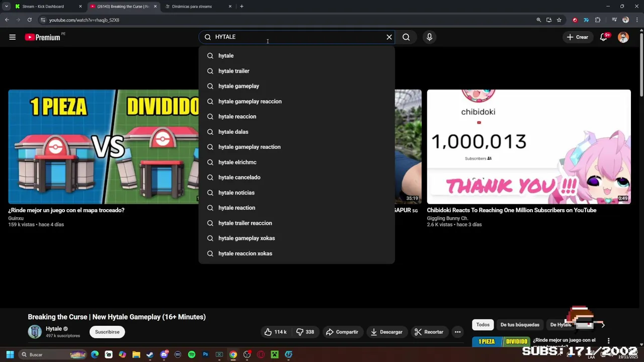644x362 pixels.
Task: Open the YouTube account avatar menu
Action: point(623,37)
